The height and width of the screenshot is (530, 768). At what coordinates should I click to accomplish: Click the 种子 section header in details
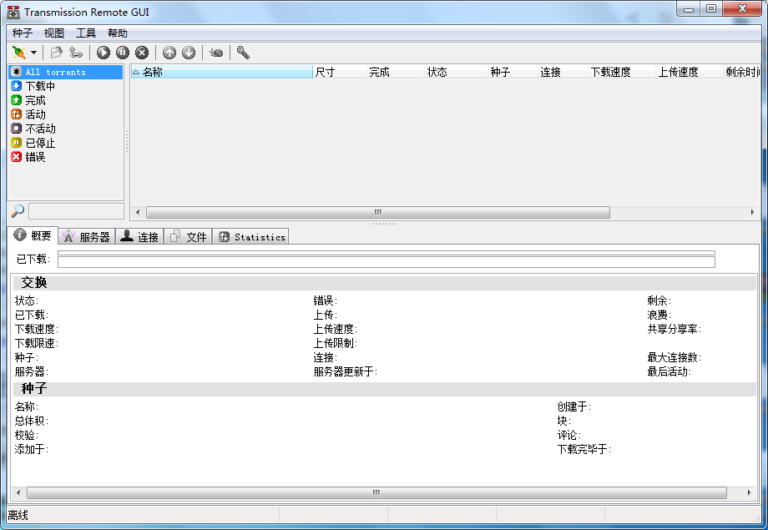pyautogui.click(x=384, y=389)
